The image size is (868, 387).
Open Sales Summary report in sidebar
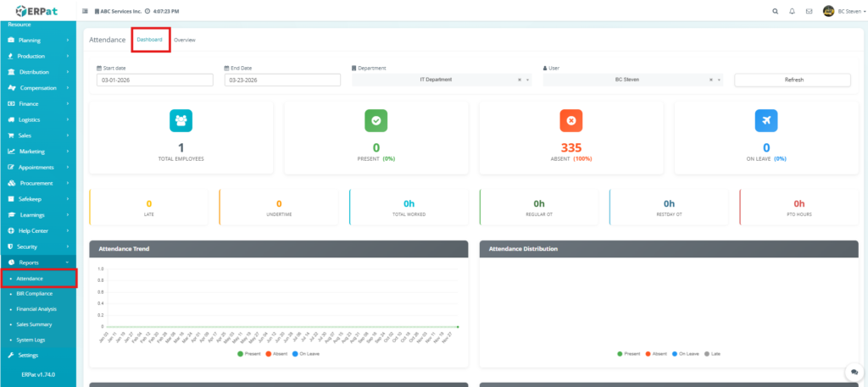[x=36, y=323]
